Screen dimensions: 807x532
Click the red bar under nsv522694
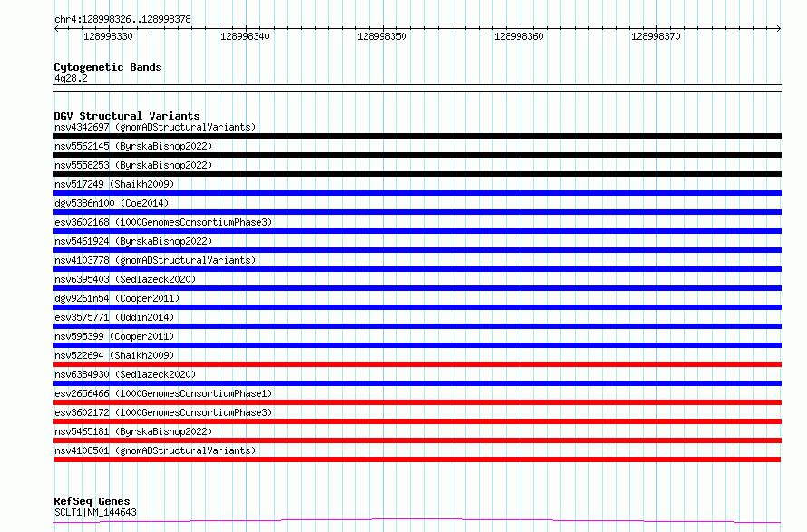[417, 364]
